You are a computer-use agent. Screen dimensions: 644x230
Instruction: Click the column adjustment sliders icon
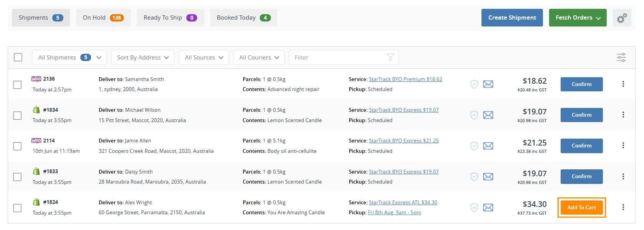coord(621,58)
